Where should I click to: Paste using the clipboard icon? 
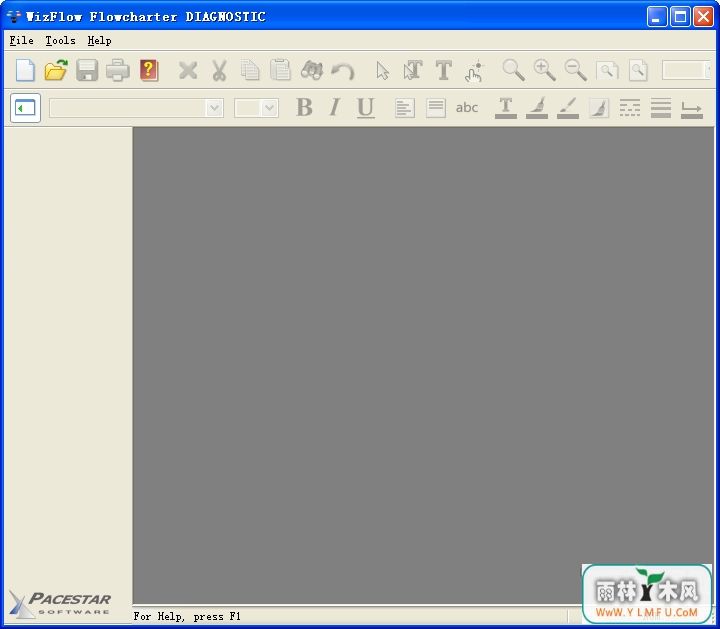(x=281, y=71)
